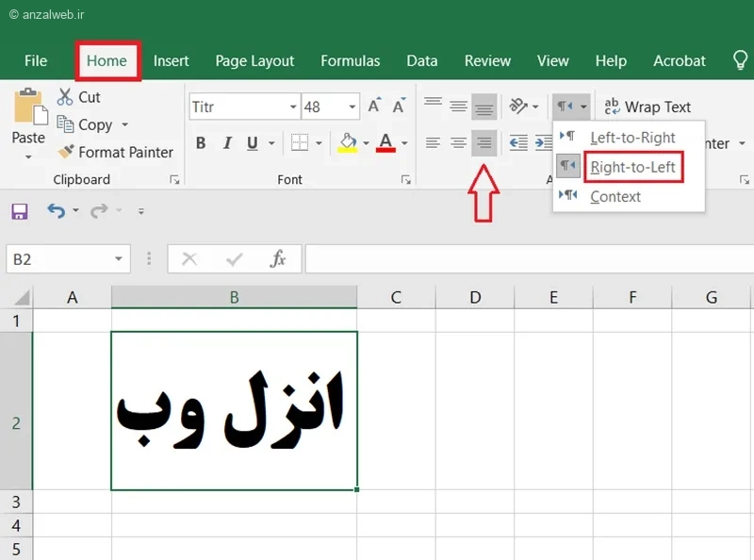Image resolution: width=754 pixels, height=560 pixels.
Task: Click the Bottom Align icon
Action: click(484, 106)
